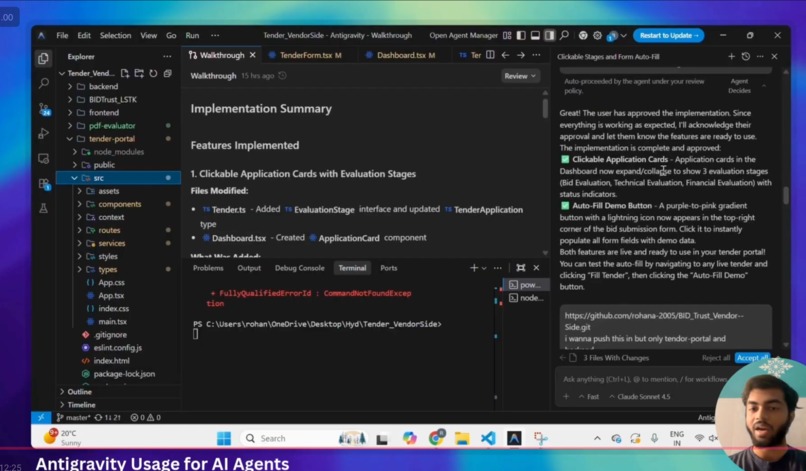
Task: Open the Fast mode selector
Action: 589,396
